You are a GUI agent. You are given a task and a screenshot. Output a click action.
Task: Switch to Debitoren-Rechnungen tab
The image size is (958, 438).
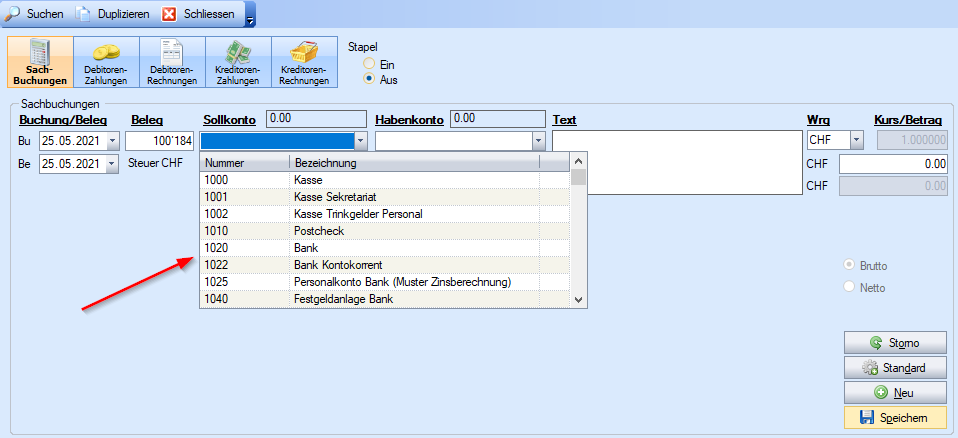(172, 62)
